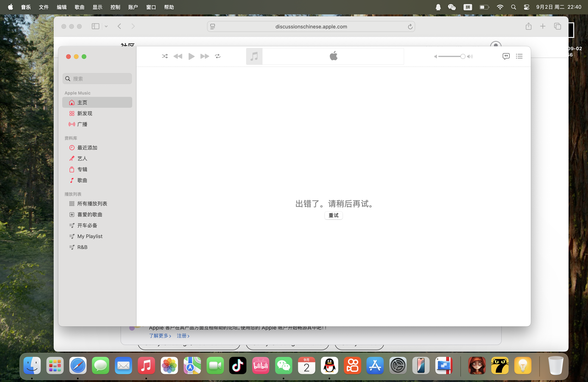Toggle shuffle playback in Music toolbar
Image resolution: width=588 pixels, height=382 pixels.
point(164,56)
